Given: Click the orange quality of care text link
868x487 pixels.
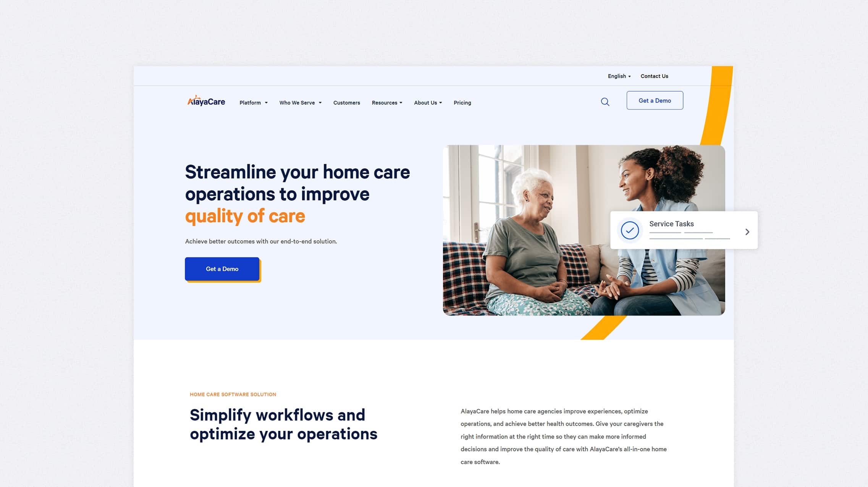Looking at the screenshot, I should coord(245,216).
